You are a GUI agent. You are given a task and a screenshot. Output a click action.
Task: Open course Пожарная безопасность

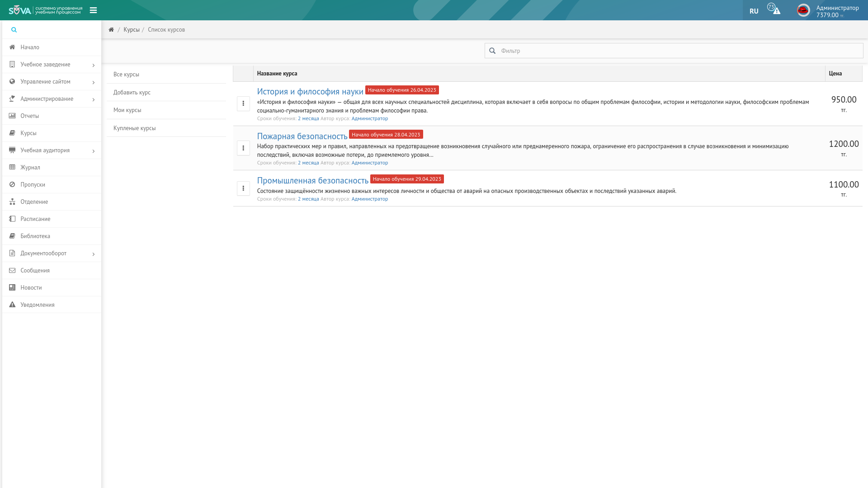click(302, 136)
